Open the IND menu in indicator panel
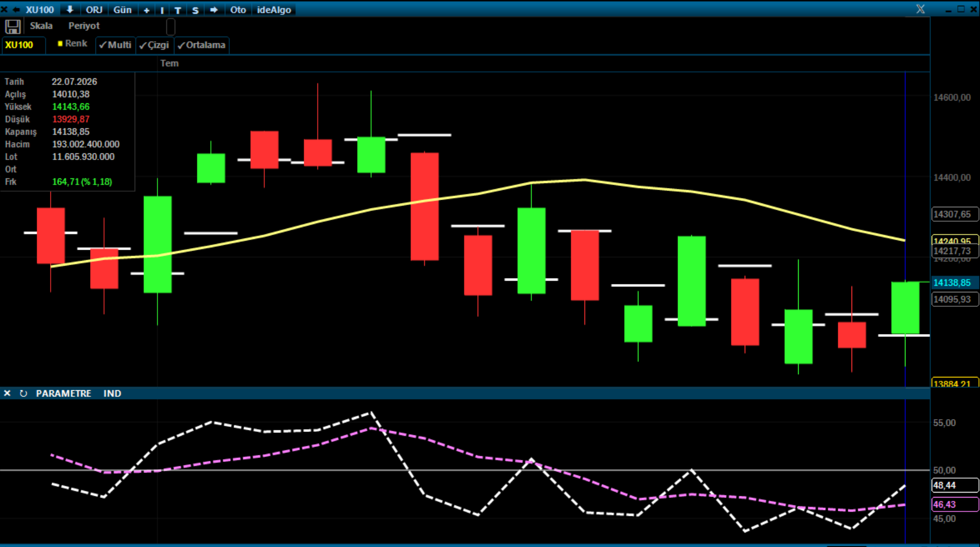The width and height of the screenshot is (980, 547). click(112, 393)
